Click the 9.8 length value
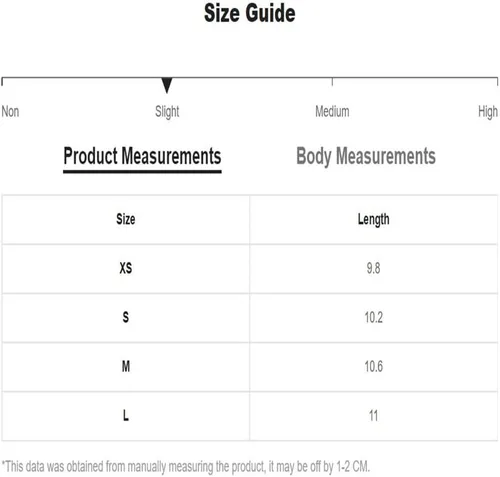Image resolution: width=500 pixels, height=477 pixels. (x=373, y=269)
